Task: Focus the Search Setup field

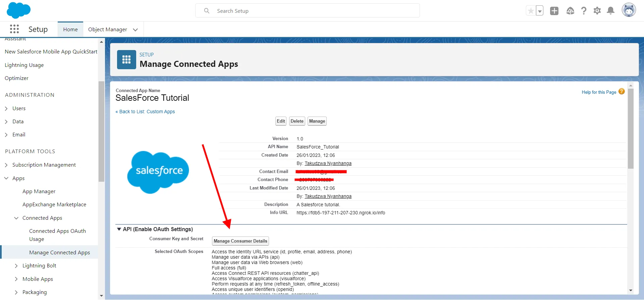Action: click(308, 11)
